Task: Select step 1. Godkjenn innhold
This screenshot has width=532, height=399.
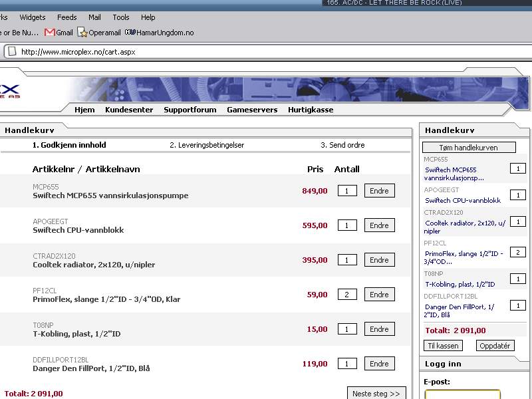Action: click(69, 145)
